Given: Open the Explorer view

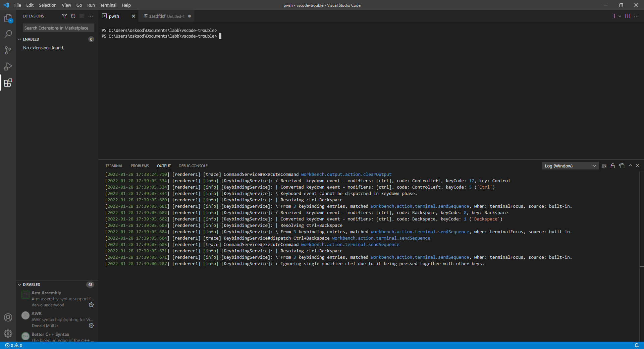Looking at the screenshot, I should [x=8, y=18].
